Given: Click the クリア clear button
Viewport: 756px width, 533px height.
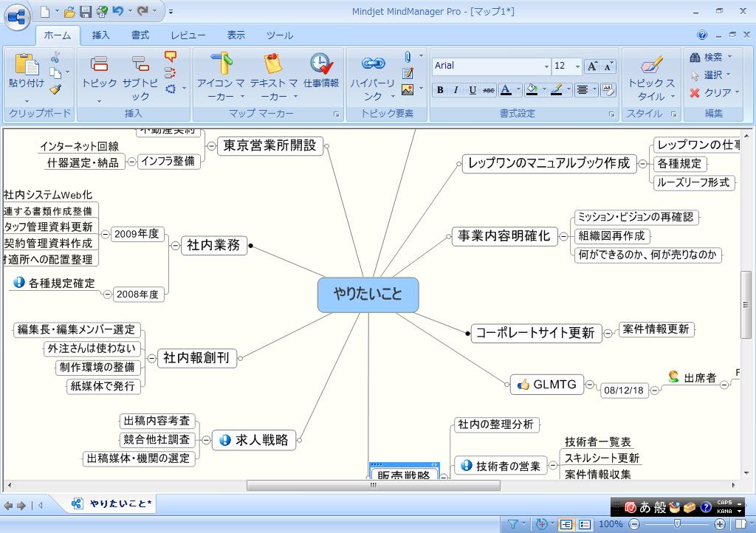Looking at the screenshot, I should tap(710, 93).
